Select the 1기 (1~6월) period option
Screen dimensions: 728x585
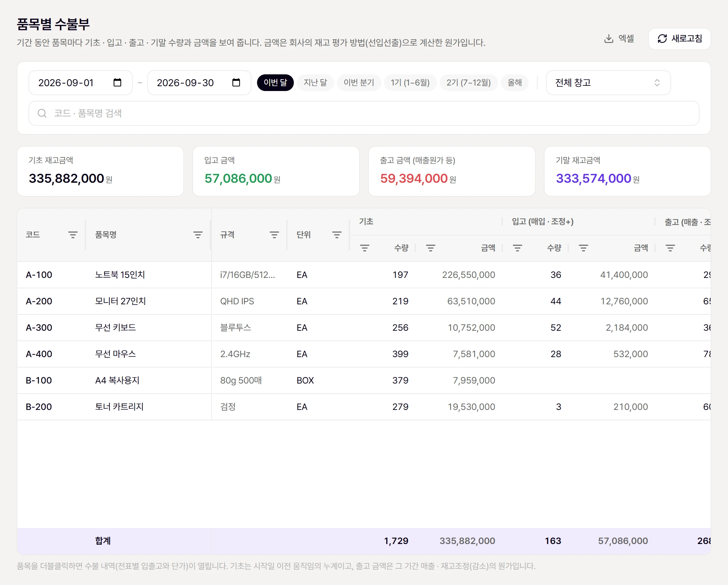(x=410, y=83)
